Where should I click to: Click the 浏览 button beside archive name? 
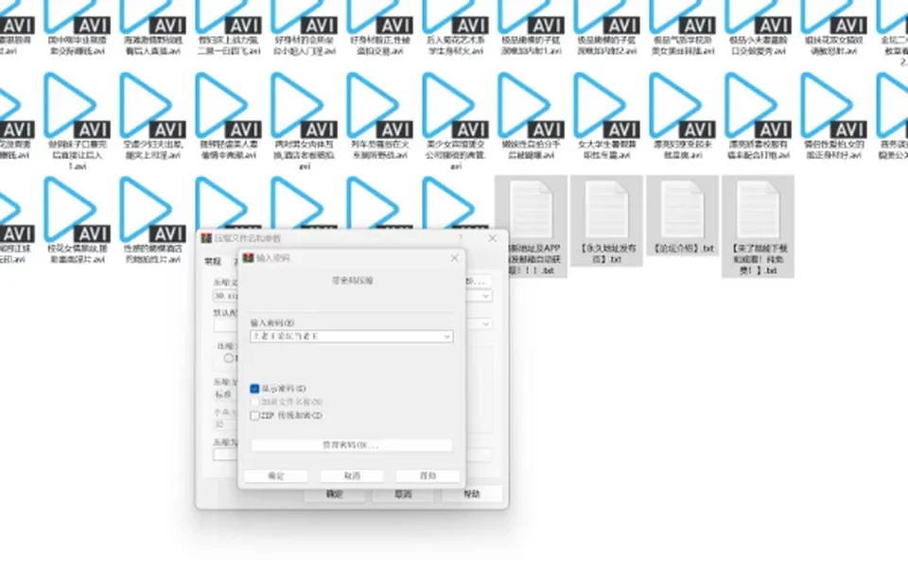pyautogui.click(x=479, y=281)
